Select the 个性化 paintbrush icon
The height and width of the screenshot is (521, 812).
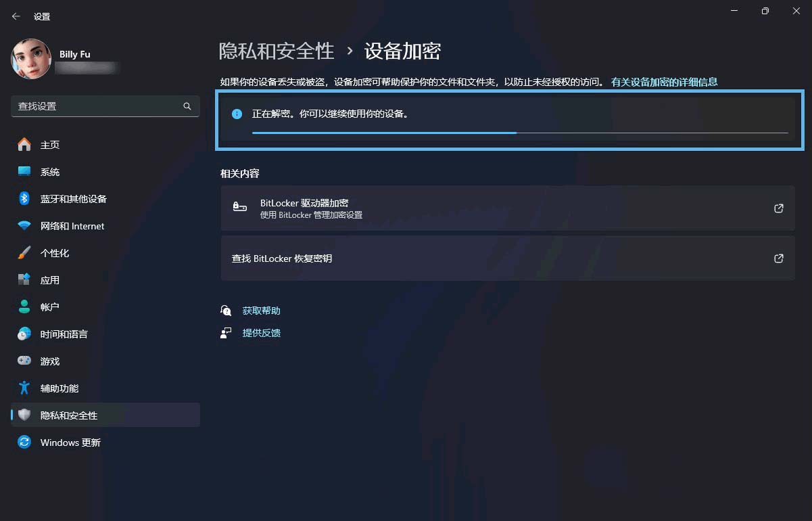click(x=24, y=253)
